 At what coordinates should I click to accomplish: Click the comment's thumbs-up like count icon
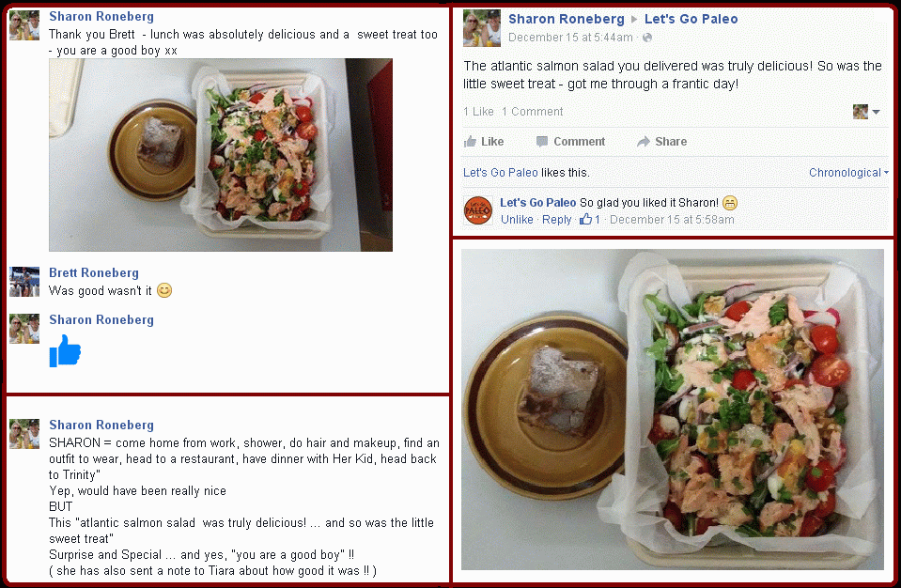pyautogui.click(x=585, y=219)
